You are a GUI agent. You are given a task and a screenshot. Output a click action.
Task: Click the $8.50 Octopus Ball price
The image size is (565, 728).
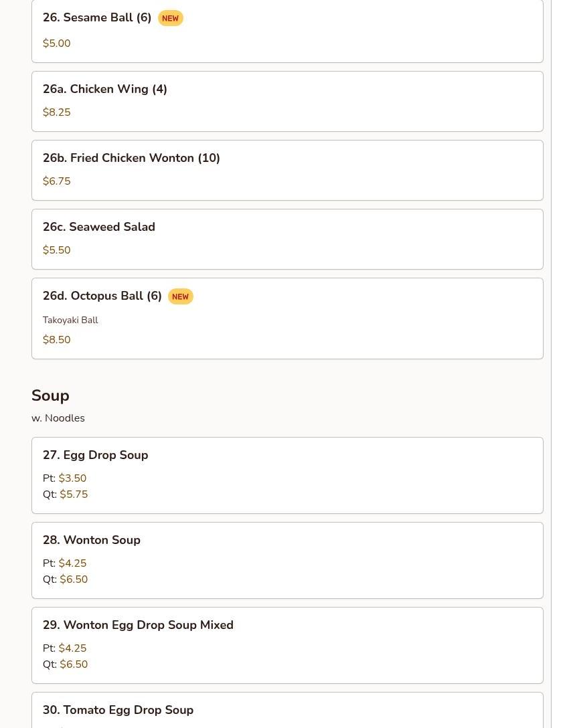click(x=57, y=339)
